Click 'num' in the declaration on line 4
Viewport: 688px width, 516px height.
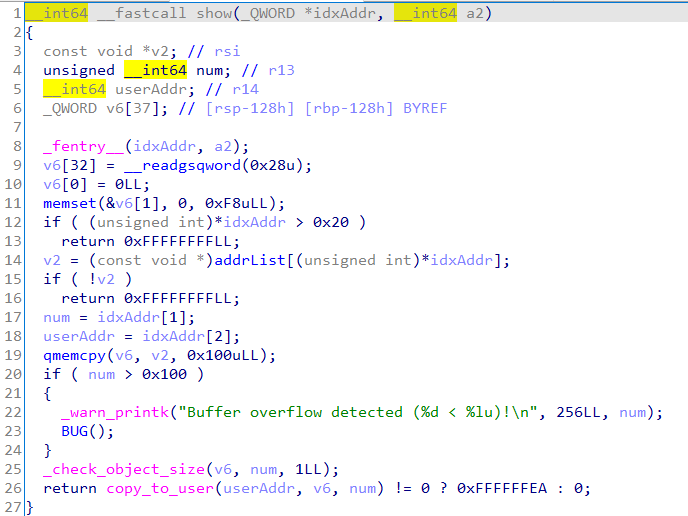pos(209,70)
